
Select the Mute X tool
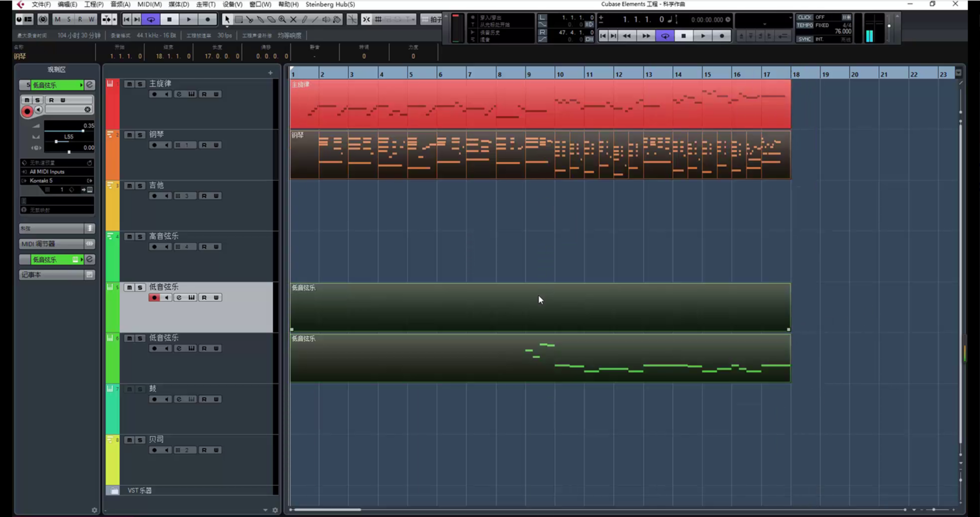293,19
